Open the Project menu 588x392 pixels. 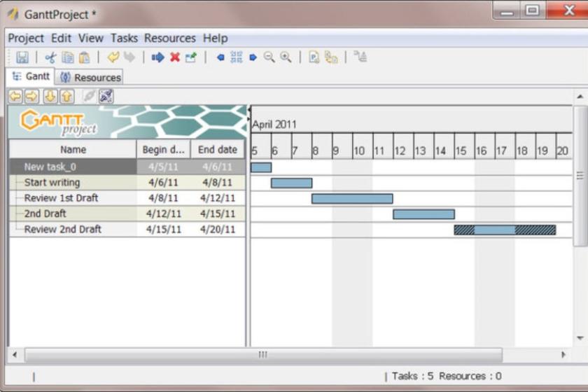click(x=26, y=38)
